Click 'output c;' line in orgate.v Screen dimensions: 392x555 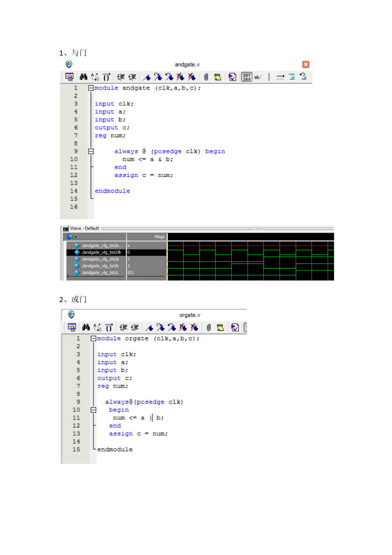(x=115, y=378)
